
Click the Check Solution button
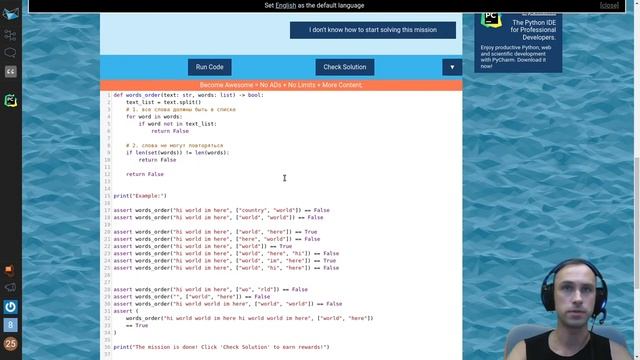tap(344, 67)
